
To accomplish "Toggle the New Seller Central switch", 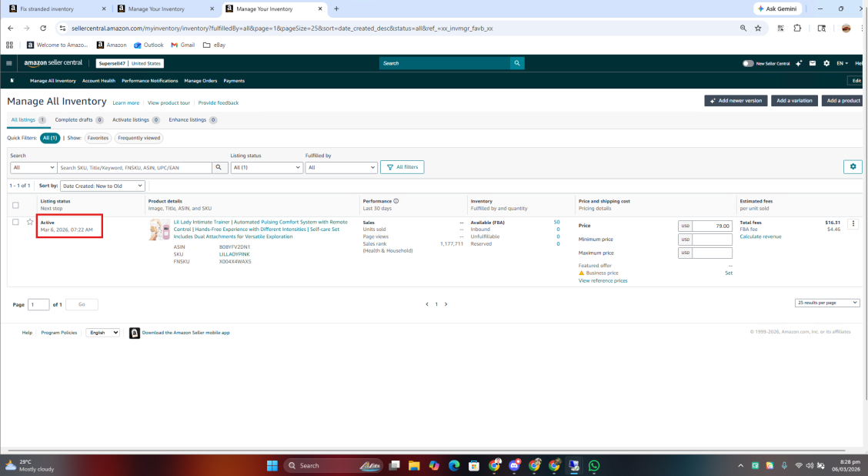I will coord(748,63).
